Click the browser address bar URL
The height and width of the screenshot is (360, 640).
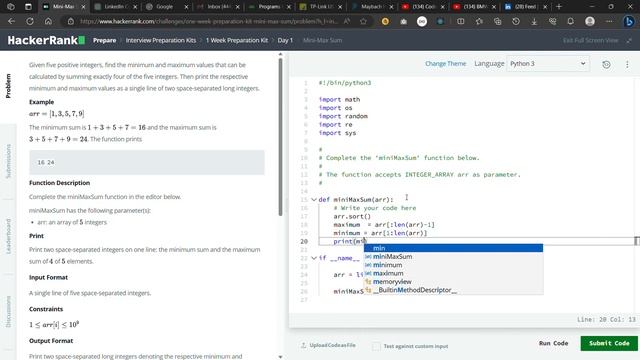[209, 21]
